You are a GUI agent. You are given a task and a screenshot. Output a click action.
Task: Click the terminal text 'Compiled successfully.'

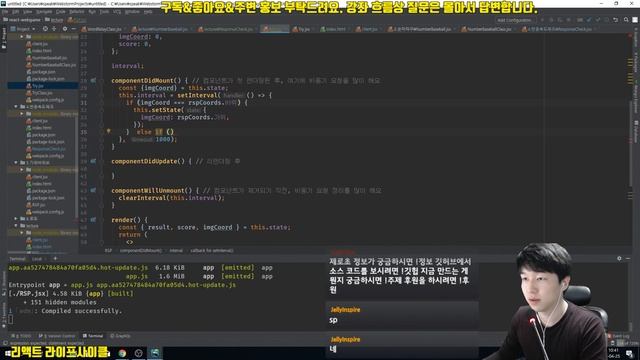[x=81, y=311]
